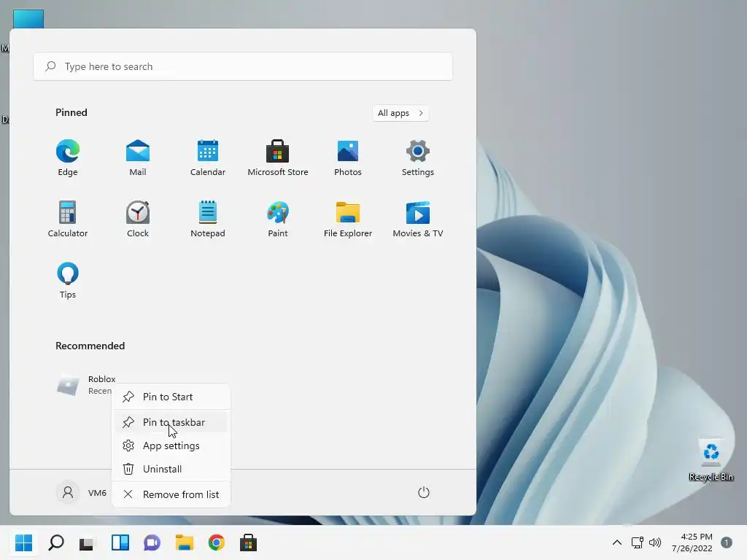Select the Recycle Bin desktop icon
The height and width of the screenshot is (560, 747).
click(711, 459)
